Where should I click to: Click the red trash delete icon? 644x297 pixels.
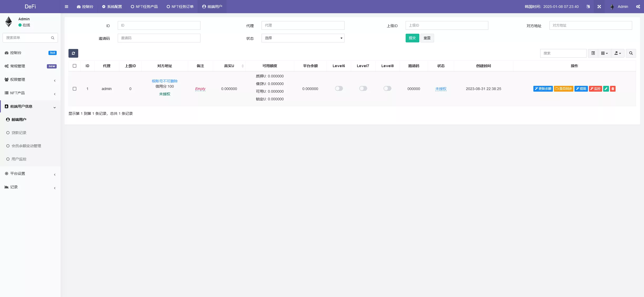pyautogui.click(x=613, y=89)
